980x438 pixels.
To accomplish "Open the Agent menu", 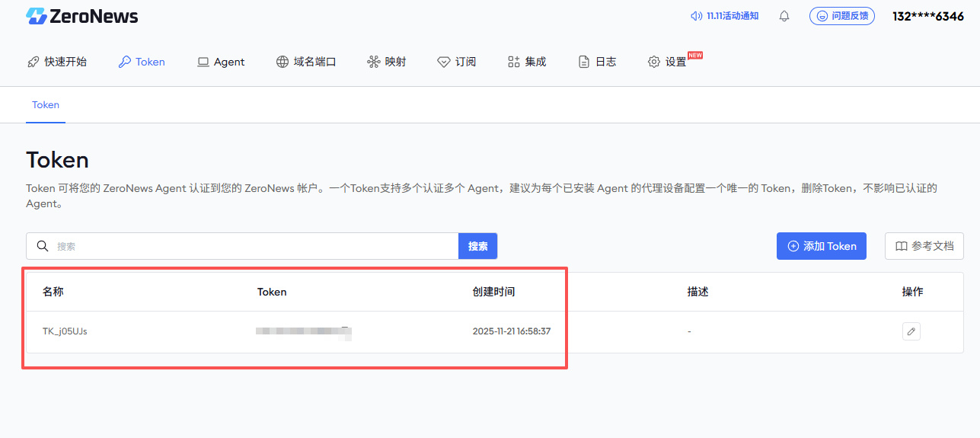I will tap(221, 62).
